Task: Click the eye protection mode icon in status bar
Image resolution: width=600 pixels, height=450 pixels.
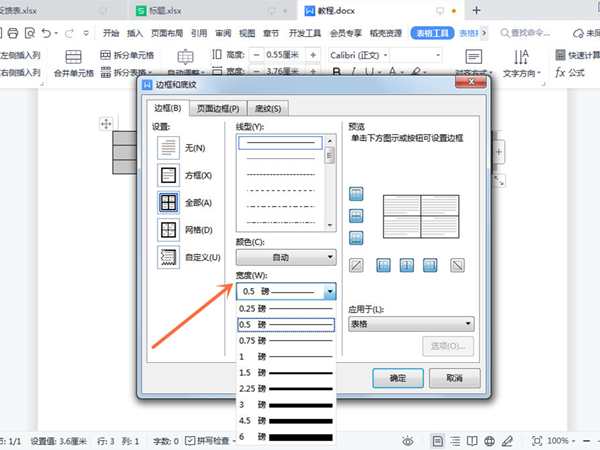Action: click(408, 440)
